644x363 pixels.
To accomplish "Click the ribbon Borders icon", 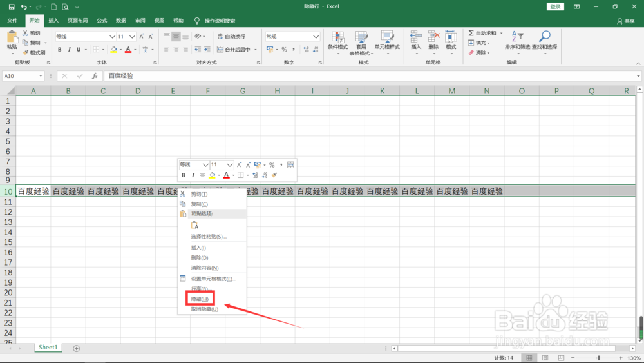I will [96, 50].
